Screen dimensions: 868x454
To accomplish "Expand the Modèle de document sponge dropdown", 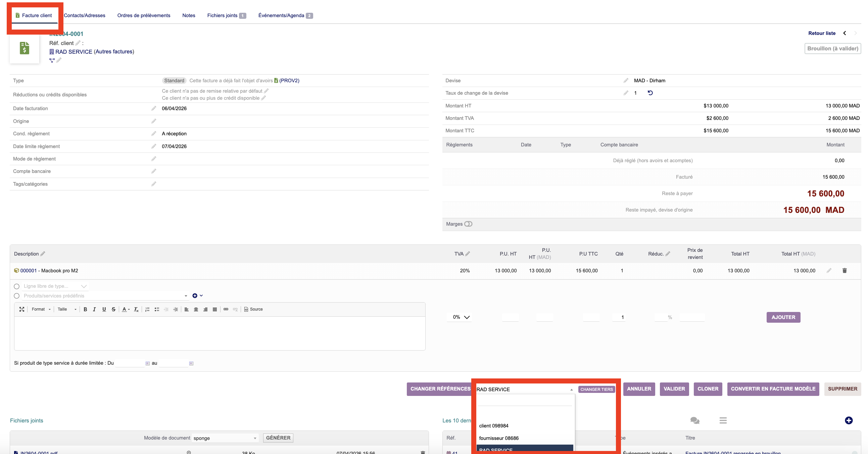I will click(225, 438).
